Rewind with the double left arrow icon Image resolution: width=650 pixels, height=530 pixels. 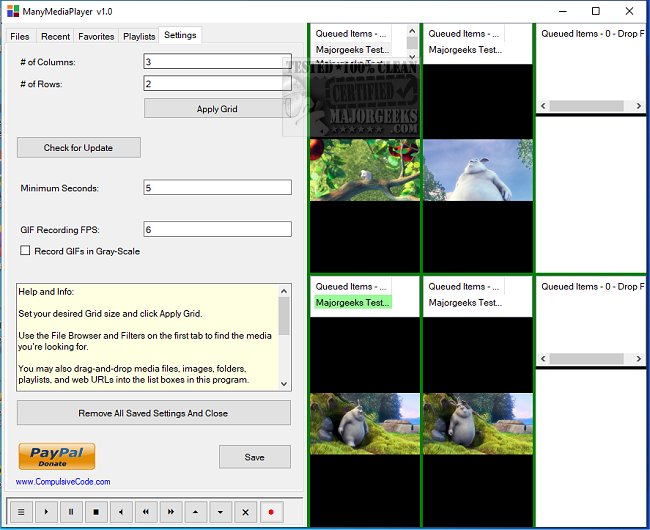(x=146, y=512)
